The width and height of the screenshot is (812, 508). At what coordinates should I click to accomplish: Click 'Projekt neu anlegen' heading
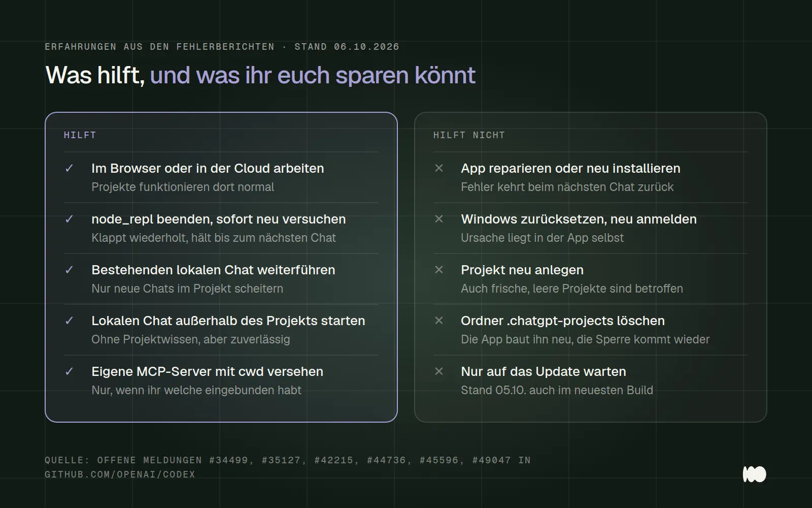(x=522, y=270)
